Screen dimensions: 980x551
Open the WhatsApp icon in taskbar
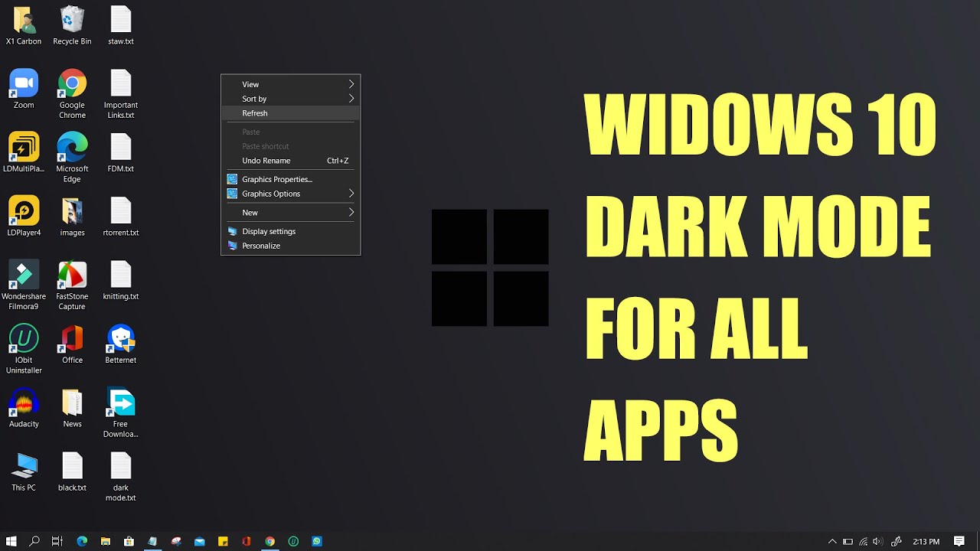pos(317,541)
